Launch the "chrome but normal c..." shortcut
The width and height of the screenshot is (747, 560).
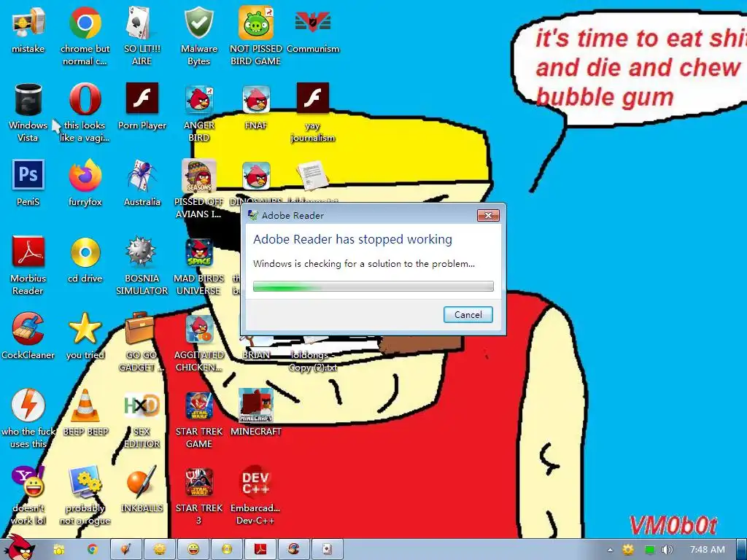[x=85, y=36]
